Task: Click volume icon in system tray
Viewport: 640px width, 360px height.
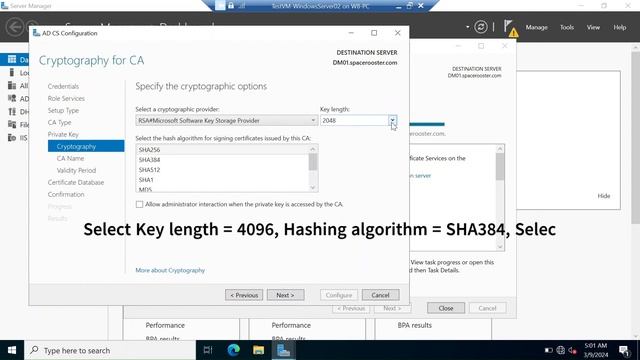Action: (573, 350)
